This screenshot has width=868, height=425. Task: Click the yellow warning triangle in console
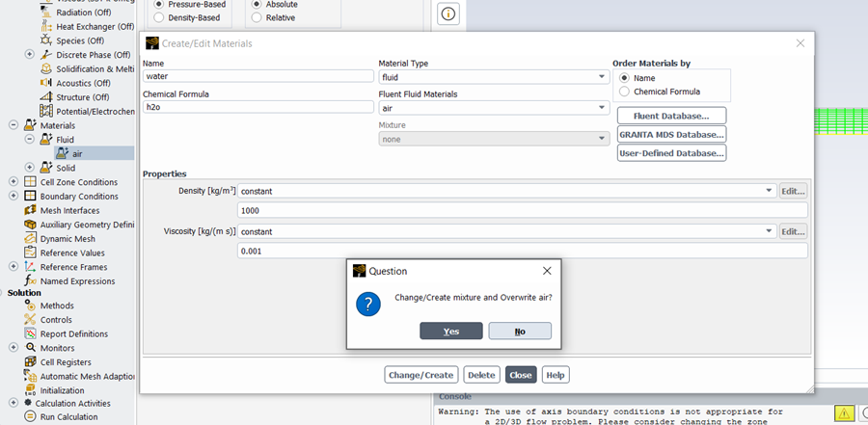(844, 412)
